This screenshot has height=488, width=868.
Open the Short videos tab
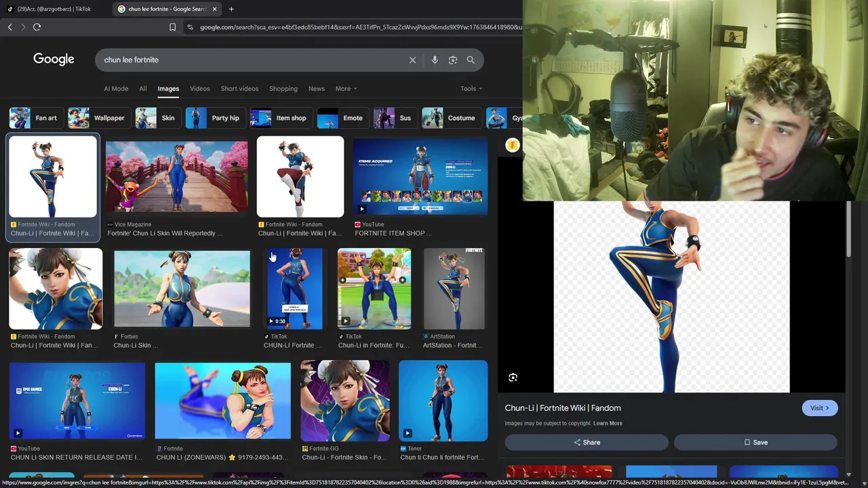(239, 89)
